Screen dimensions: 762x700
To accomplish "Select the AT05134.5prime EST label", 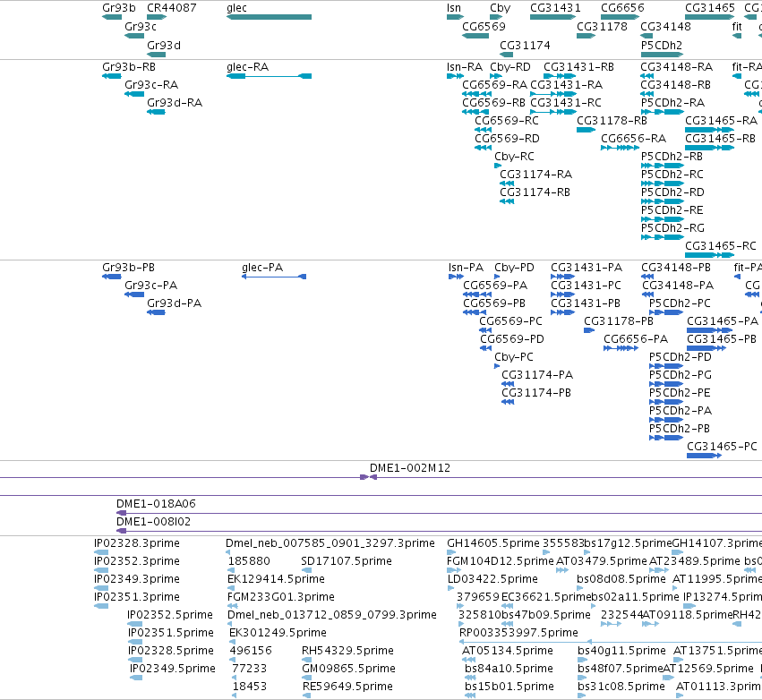I will tap(508, 651).
